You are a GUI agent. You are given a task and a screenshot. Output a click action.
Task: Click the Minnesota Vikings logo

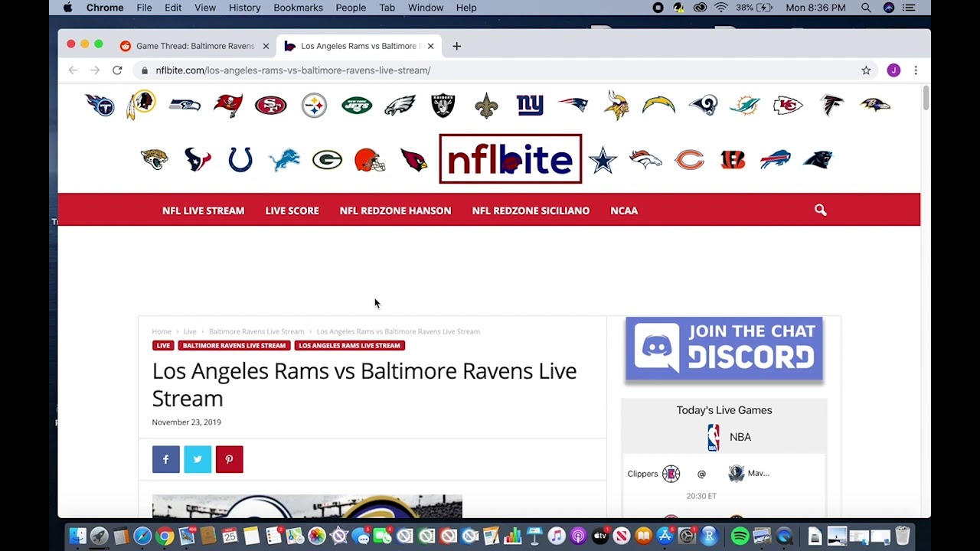coord(616,105)
